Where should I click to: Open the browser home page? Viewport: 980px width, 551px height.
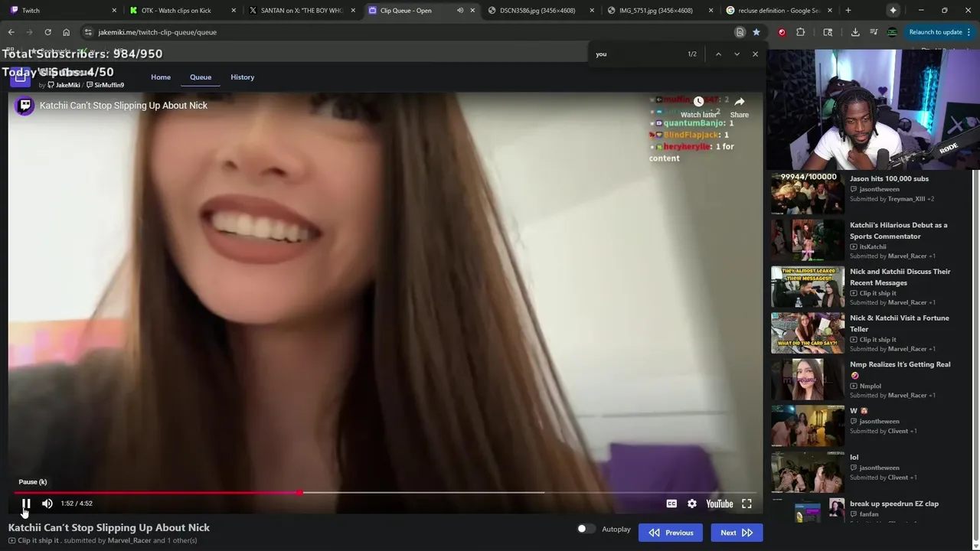pyautogui.click(x=66, y=32)
